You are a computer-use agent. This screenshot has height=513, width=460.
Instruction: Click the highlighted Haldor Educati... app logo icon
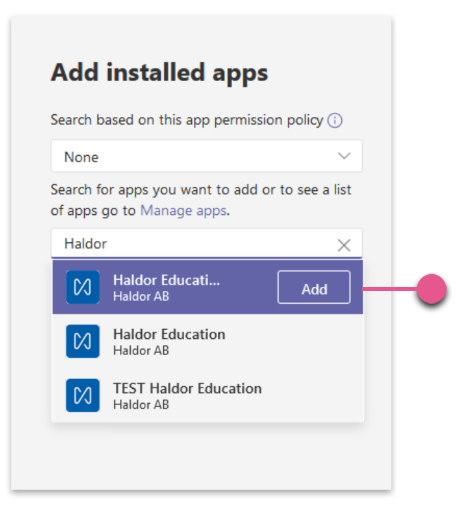(x=83, y=287)
